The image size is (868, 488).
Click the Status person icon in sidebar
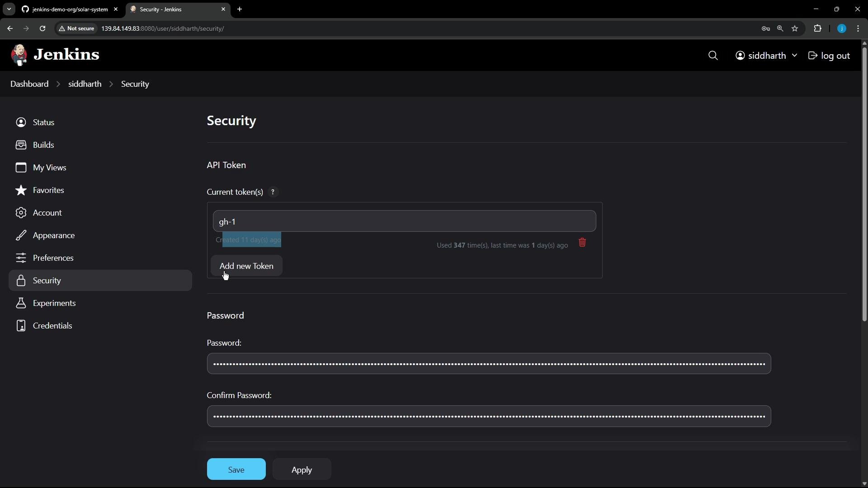pyautogui.click(x=21, y=122)
